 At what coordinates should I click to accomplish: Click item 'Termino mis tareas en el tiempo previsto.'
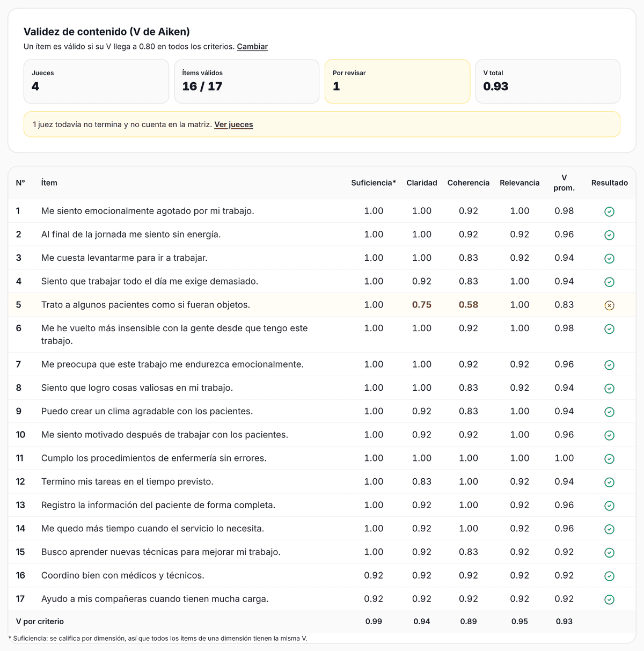tap(127, 481)
